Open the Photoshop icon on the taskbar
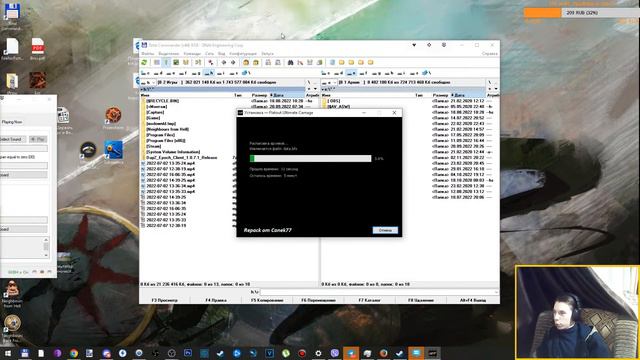 (188, 353)
